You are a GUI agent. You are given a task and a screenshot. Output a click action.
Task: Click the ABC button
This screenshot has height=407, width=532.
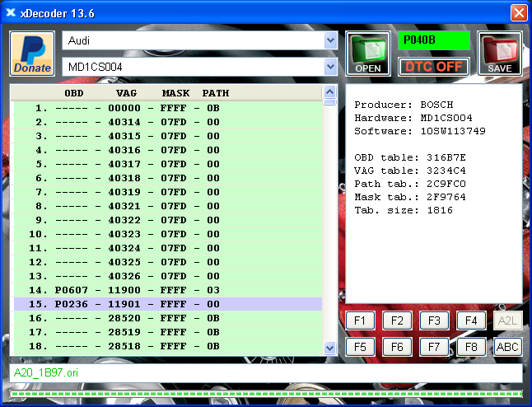(x=508, y=347)
